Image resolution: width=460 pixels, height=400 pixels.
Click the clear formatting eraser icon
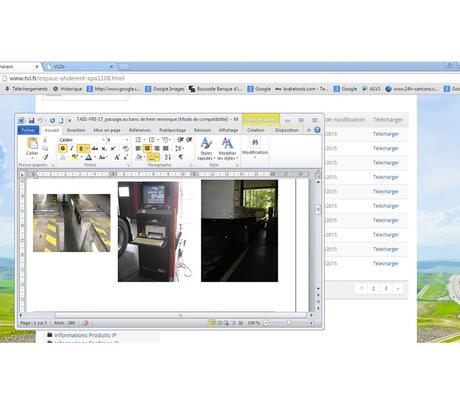tap(126, 148)
